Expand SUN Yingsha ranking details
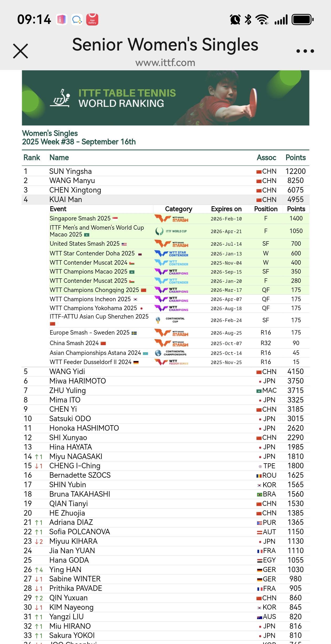The image size is (331, 644). (x=165, y=171)
